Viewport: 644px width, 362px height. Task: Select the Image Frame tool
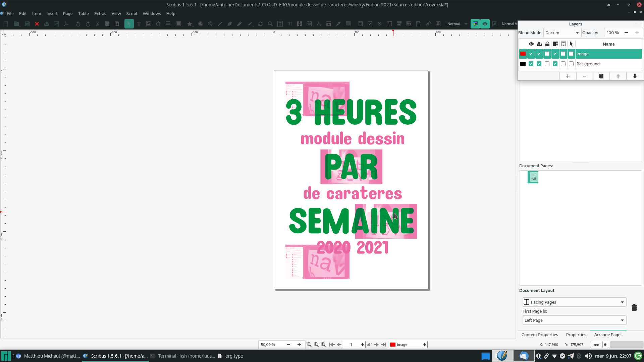click(x=149, y=24)
